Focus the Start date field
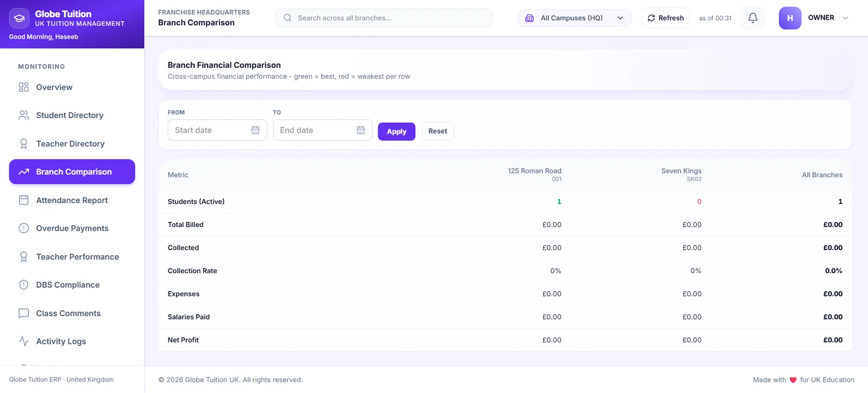The height and width of the screenshot is (393, 868). click(x=217, y=130)
